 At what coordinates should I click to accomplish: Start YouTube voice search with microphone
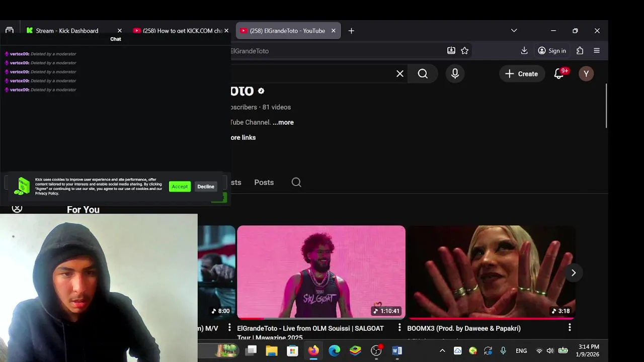pos(455,74)
